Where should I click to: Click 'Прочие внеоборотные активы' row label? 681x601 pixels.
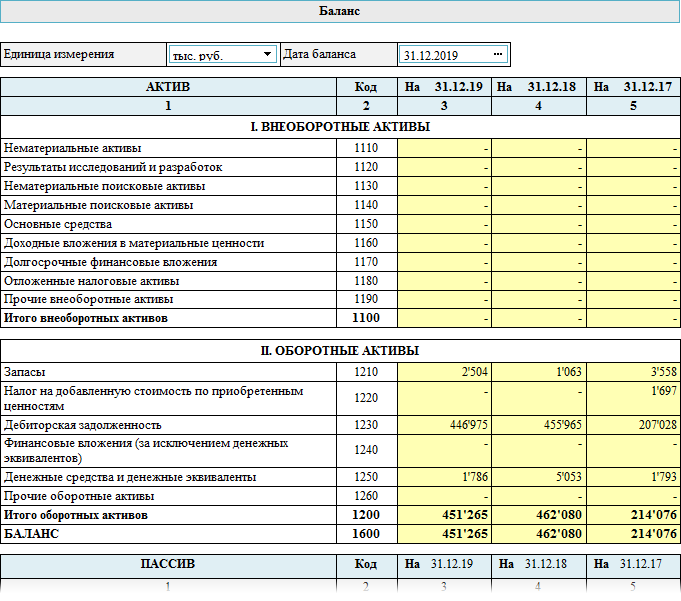89,299
